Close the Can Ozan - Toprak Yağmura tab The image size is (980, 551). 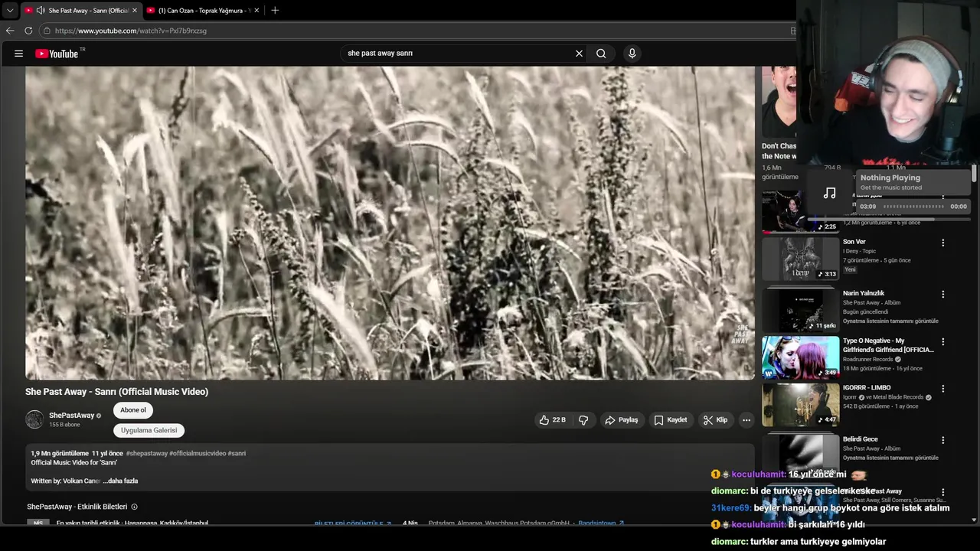[256, 11]
